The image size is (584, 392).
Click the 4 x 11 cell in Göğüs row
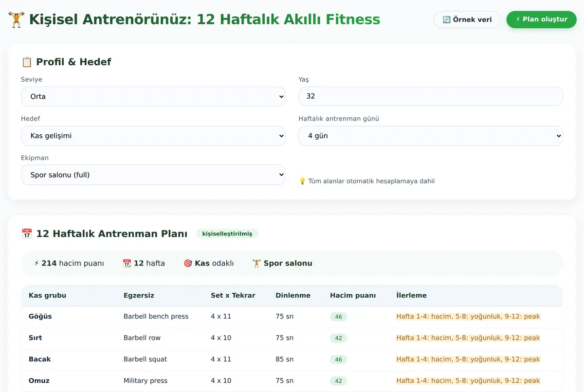point(221,316)
